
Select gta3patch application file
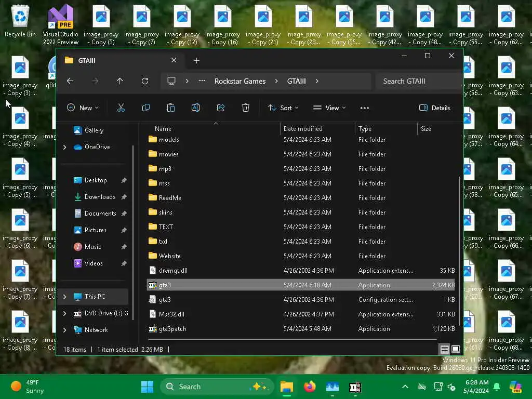[x=301, y=329]
